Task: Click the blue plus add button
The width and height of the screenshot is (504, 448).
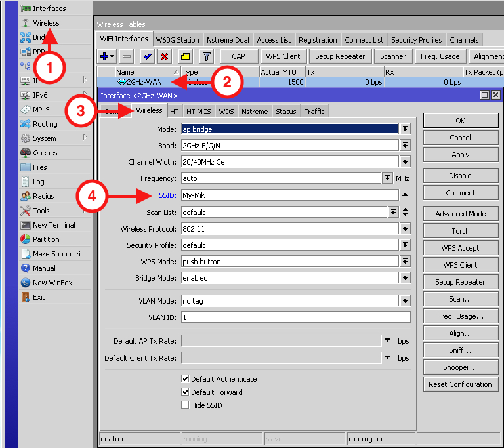Action: pyautogui.click(x=107, y=56)
